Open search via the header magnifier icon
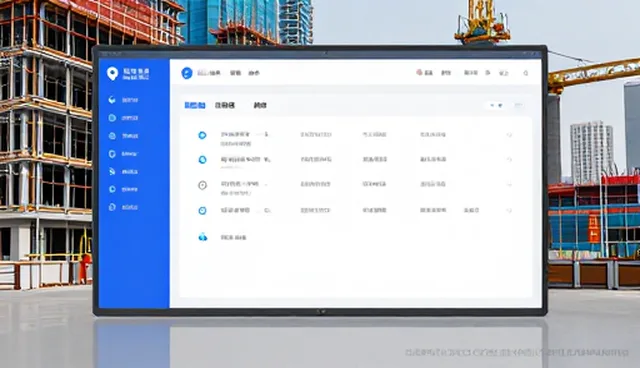 [x=526, y=73]
